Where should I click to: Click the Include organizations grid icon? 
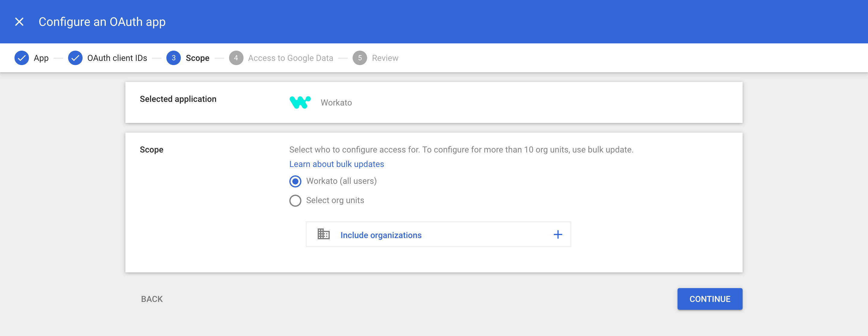323,235
